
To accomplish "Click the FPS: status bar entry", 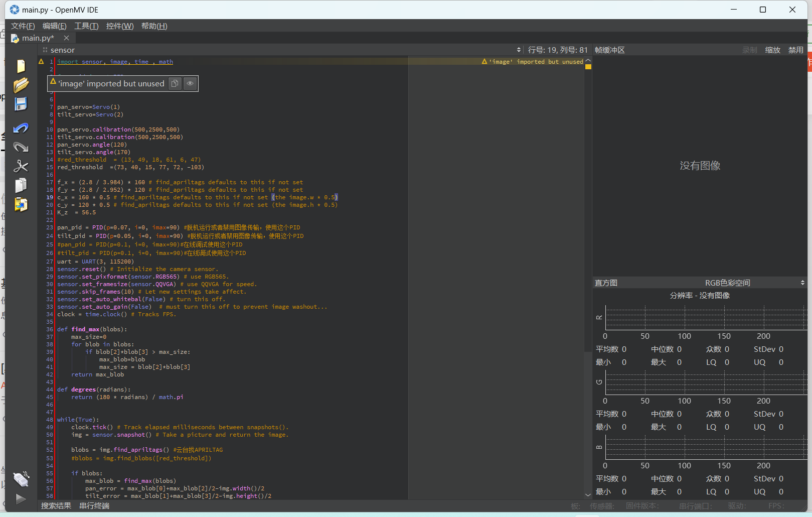I will tap(776, 506).
